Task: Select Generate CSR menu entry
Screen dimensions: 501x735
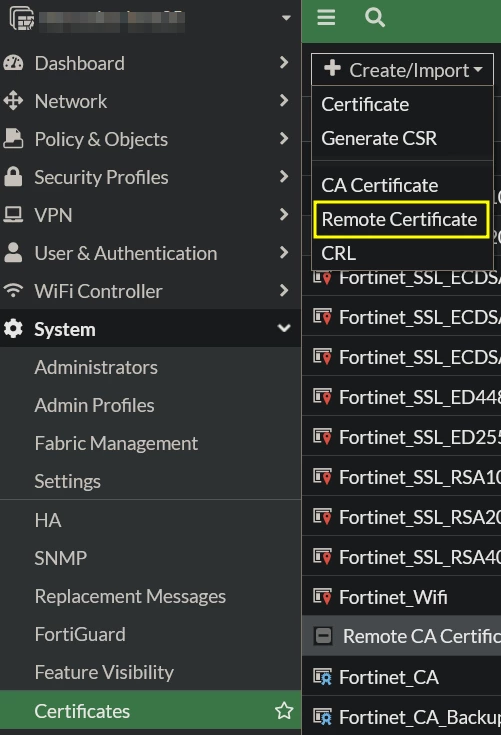Action: [379, 138]
